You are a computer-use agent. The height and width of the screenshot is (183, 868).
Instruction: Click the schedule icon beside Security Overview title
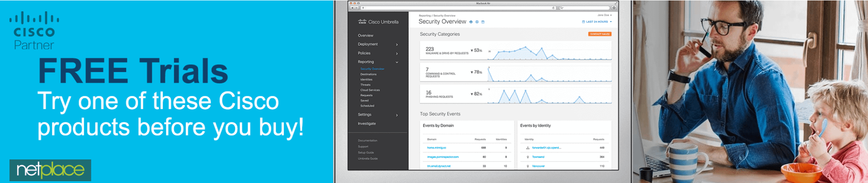483,22
